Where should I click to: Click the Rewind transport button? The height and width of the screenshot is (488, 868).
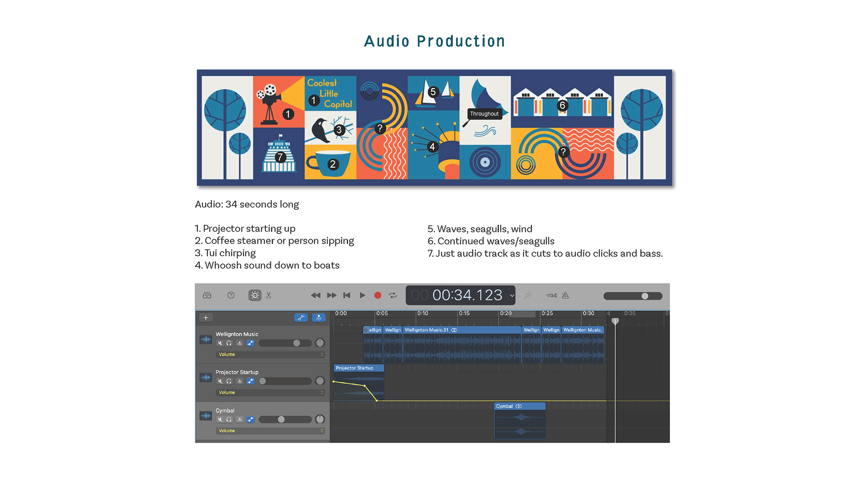[316, 296]
